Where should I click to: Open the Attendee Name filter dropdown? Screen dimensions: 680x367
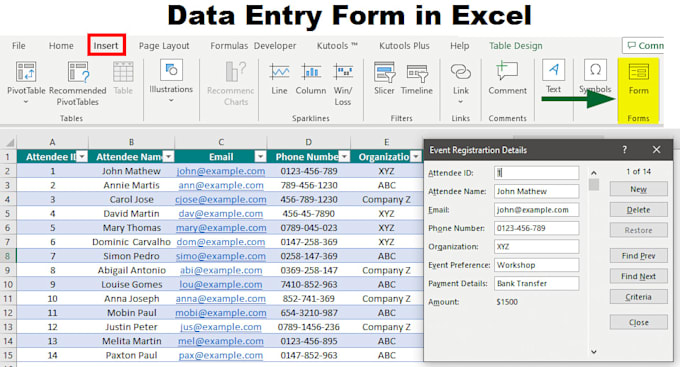coord(169,157)
